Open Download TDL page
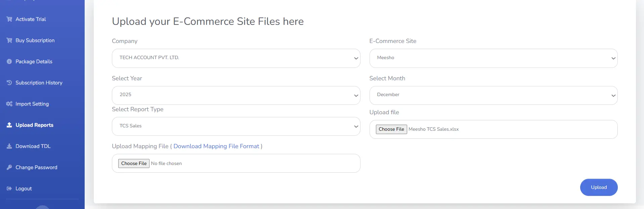Viewport: 644px width, 209px height. 33,146
